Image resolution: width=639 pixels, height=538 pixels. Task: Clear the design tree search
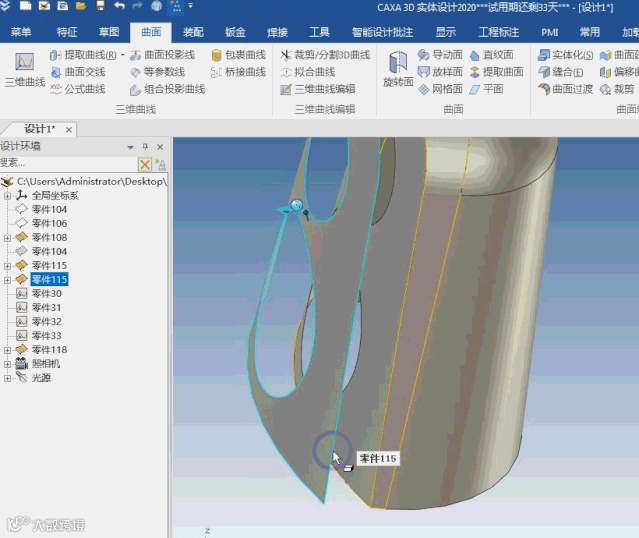[x=145, y=164]
